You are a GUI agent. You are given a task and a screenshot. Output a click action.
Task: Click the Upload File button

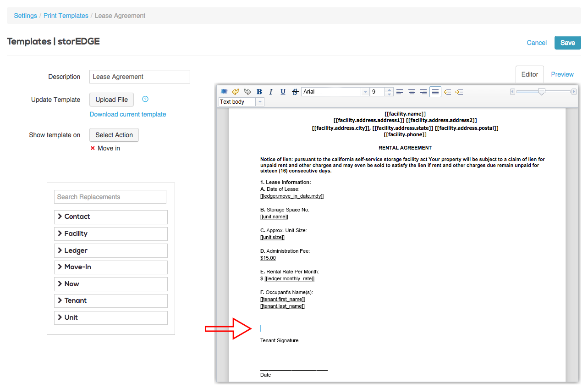point(112,100)
